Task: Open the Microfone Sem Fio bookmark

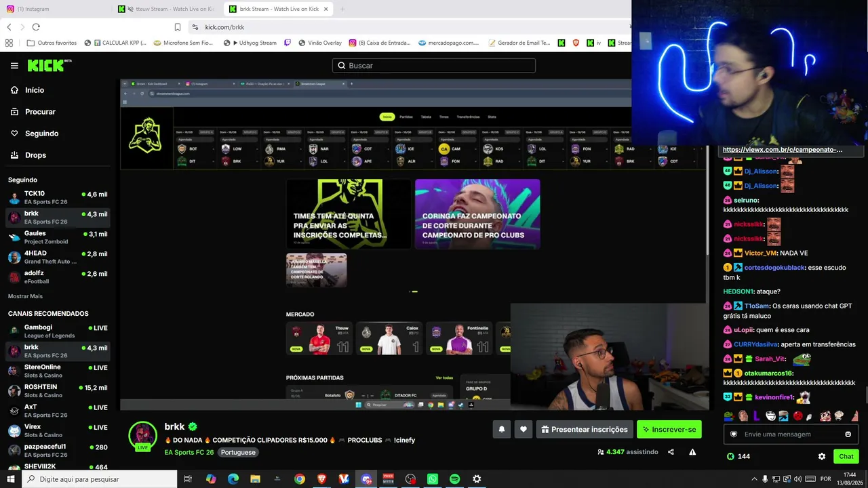Action: [x=183, y=43]
